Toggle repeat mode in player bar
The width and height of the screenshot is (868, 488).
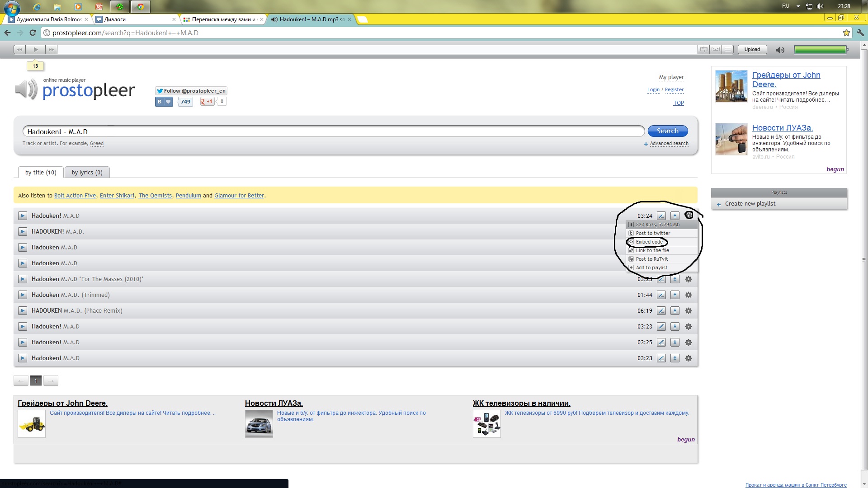(704, 50)
